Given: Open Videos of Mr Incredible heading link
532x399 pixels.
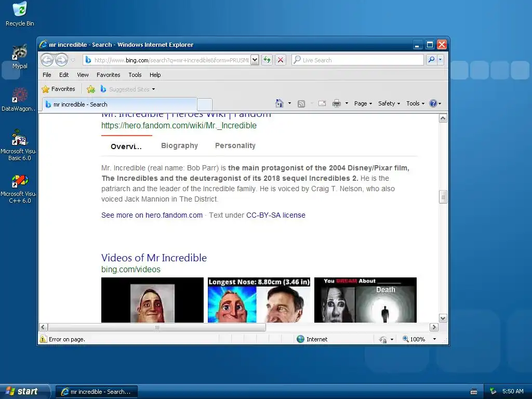Looking at the screenshot, I should (x=154, y=258).
